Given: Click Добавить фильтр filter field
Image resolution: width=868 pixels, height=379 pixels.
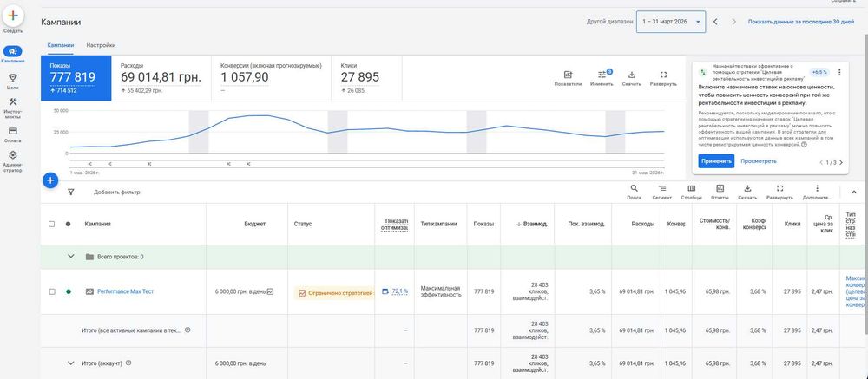Looking at the screenshot, I should coord(116,192).
